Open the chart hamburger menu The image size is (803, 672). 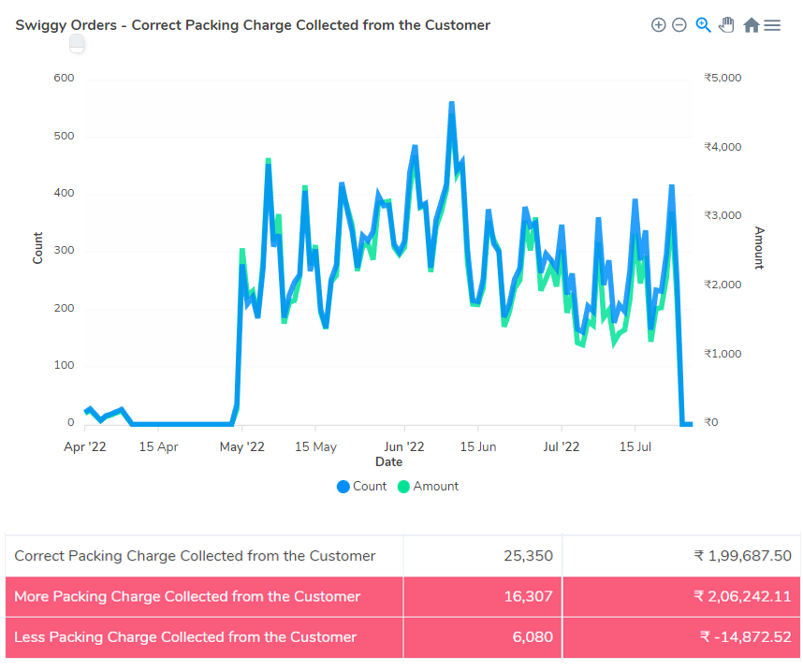coord(772,25)
